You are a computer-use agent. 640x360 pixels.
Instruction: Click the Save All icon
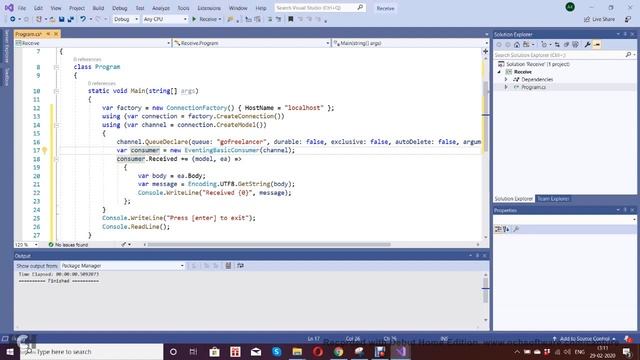tap(71, 19)
